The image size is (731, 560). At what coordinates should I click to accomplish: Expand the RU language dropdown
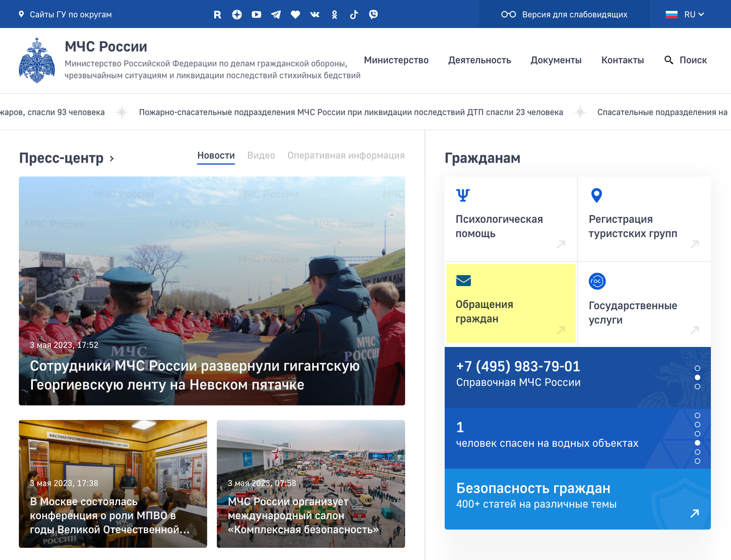coord(685,15)
